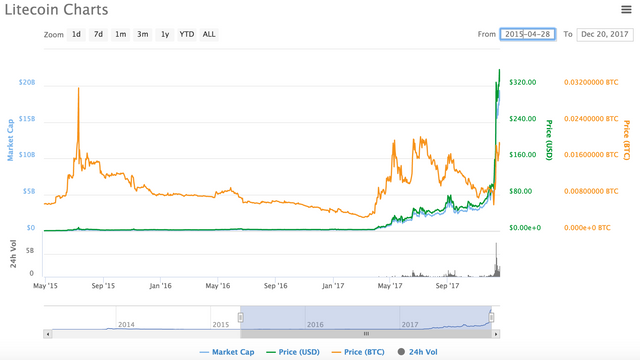This screenshot has width=640, height=360.
Task: Click the Jan '17 x-axis label
Action: [333, 286]
